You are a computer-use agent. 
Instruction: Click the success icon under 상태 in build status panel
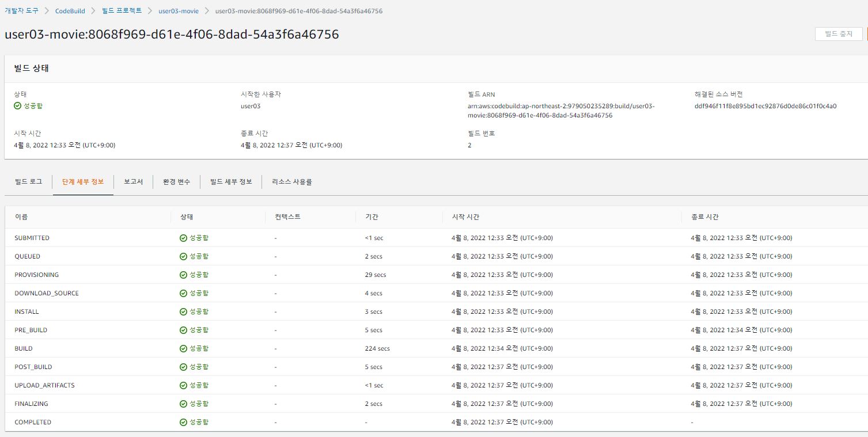click(17, 106)
